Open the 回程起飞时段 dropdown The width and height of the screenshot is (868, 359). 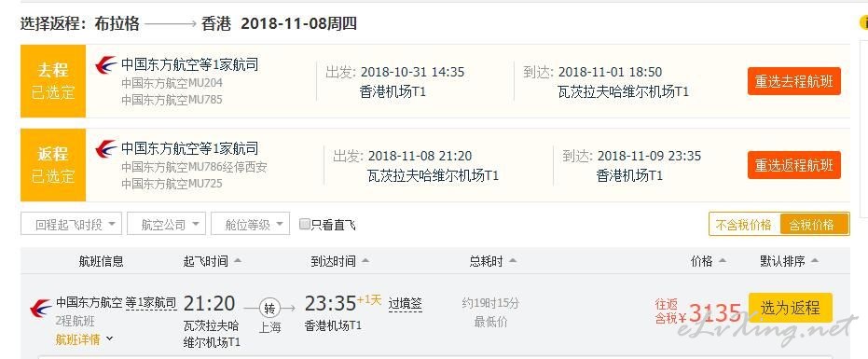pos(72,224)
